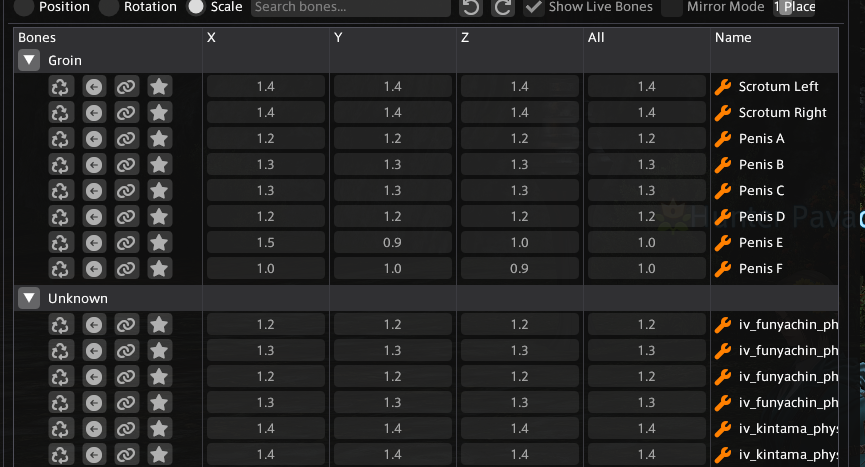Image resolution: width=865 pixels, height=467 pixels.
Task: Click the chain link icon for Penis D
Action: coord(126,216)
